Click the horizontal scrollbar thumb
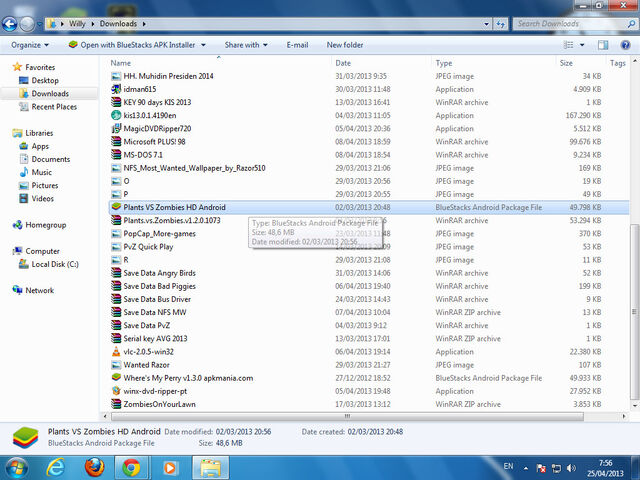Screen dimensions: 640x480 click(347, 416)
